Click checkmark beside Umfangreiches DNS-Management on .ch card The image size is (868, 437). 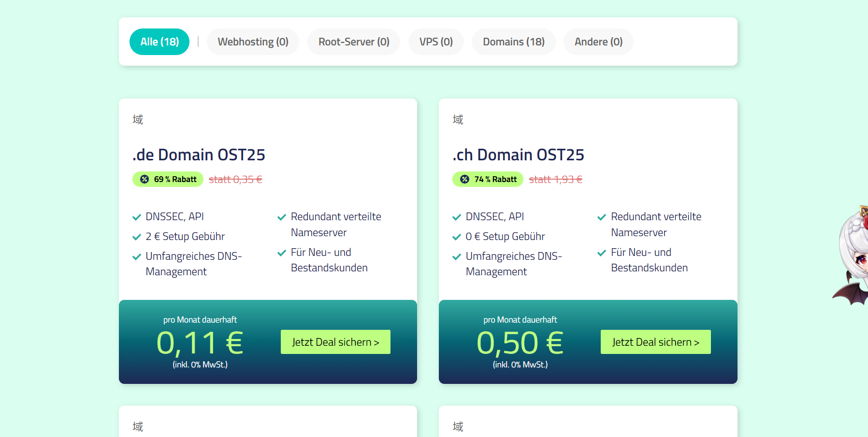click(457, 257)
